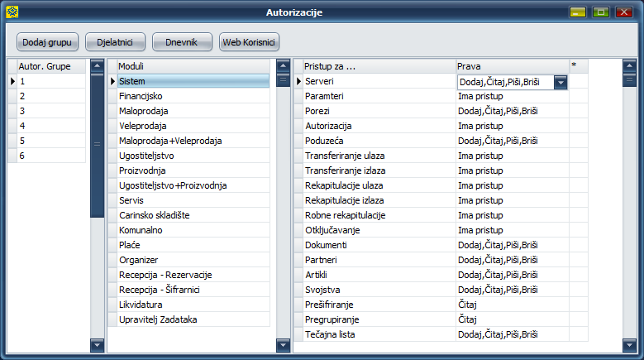Viewport: 644px width, 360px height.
Task: Click the Dodaj grupu button
Action: 48,41
